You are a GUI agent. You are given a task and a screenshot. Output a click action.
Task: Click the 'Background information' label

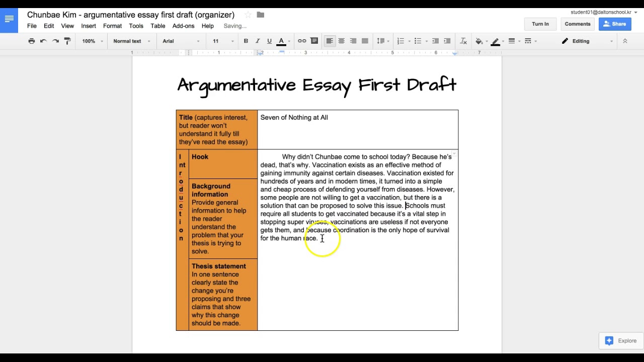coord(211,190)
